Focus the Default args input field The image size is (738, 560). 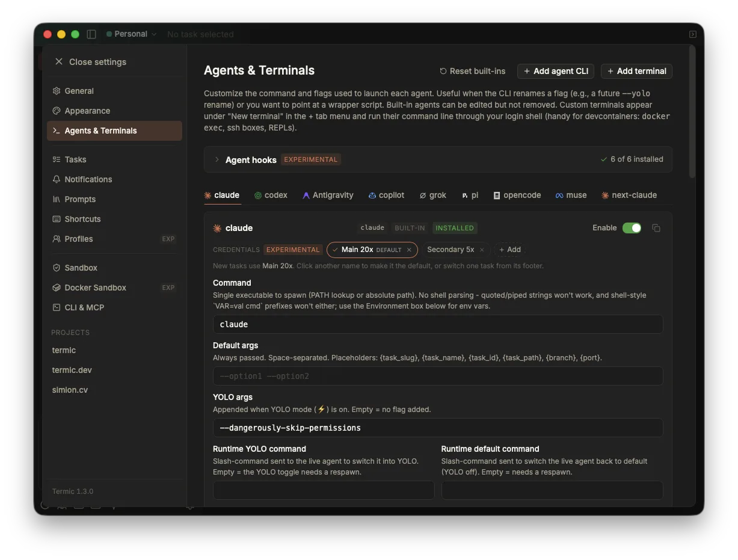tap(438, 376)
